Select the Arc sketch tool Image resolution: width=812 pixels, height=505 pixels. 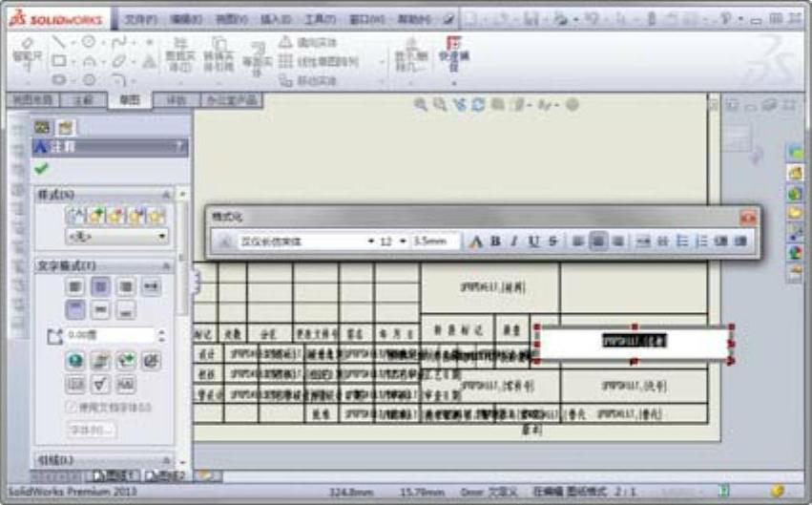[89, 61]
